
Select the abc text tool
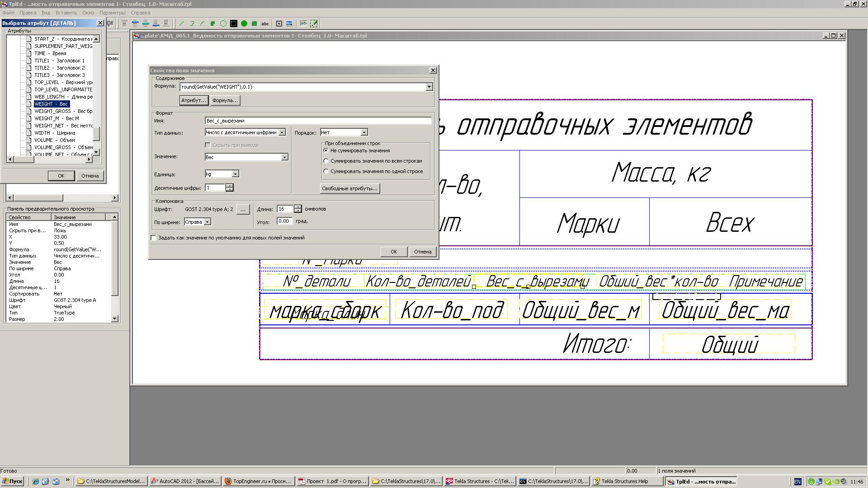tap(265, 23)
